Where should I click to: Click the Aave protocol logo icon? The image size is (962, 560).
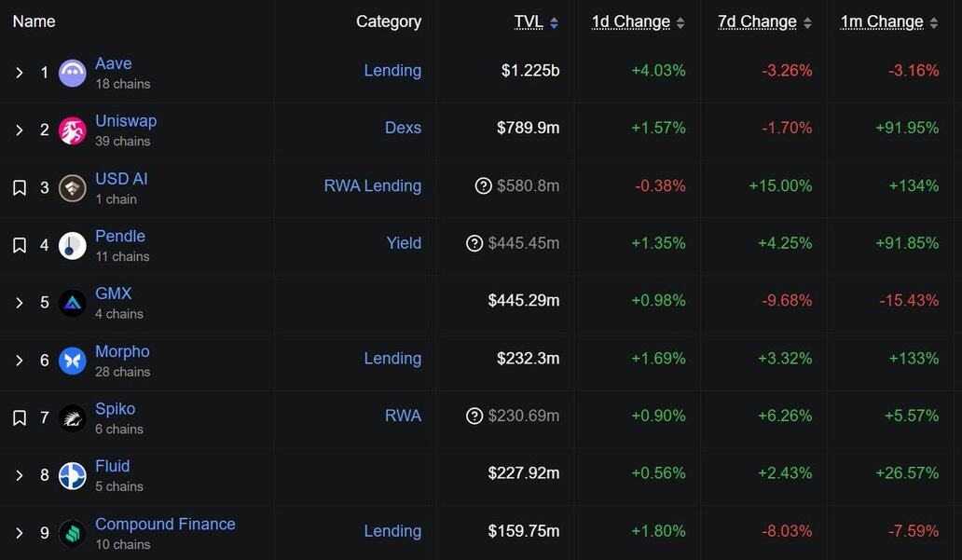(x=73, y=73)
